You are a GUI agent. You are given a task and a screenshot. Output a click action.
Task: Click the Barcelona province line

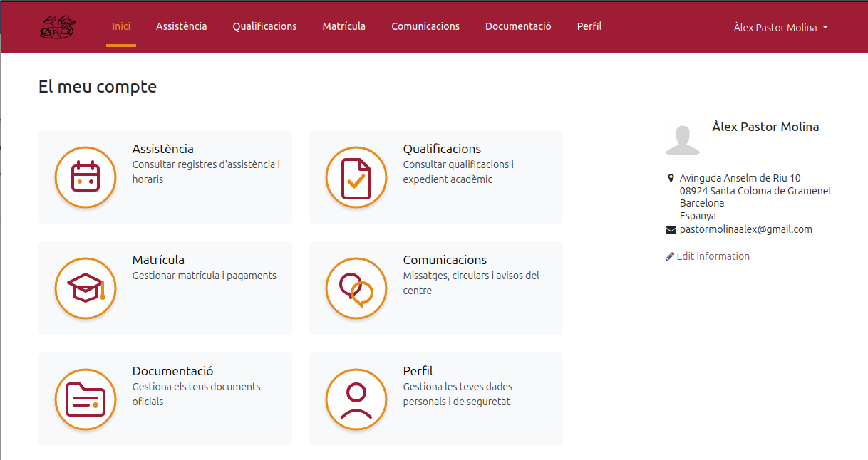click(702, 204)
